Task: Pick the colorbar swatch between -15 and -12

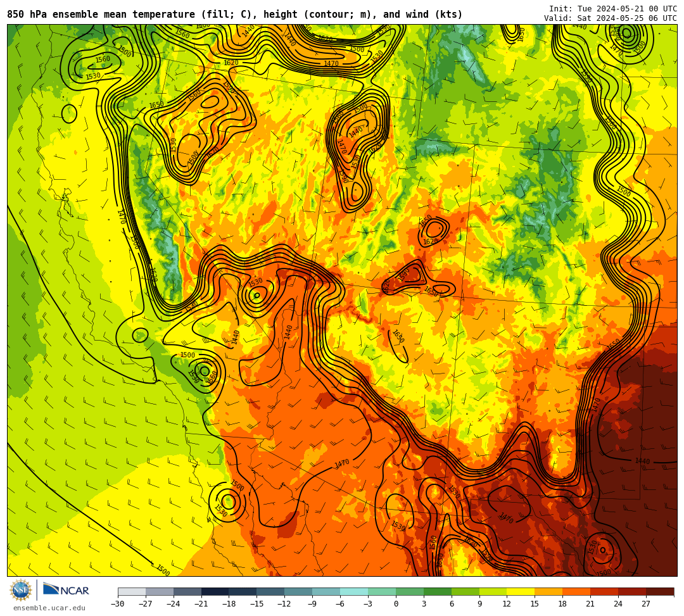Action: pos(271,591)
